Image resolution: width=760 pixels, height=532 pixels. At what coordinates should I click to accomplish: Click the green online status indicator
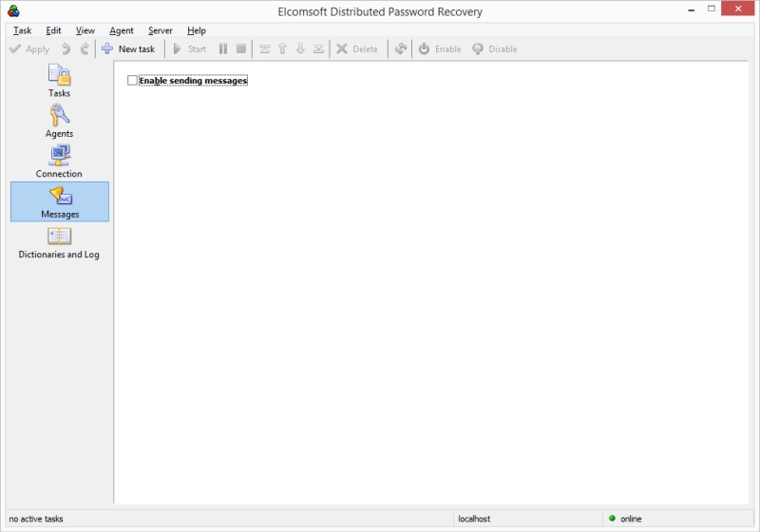click(x=613, y=518)
